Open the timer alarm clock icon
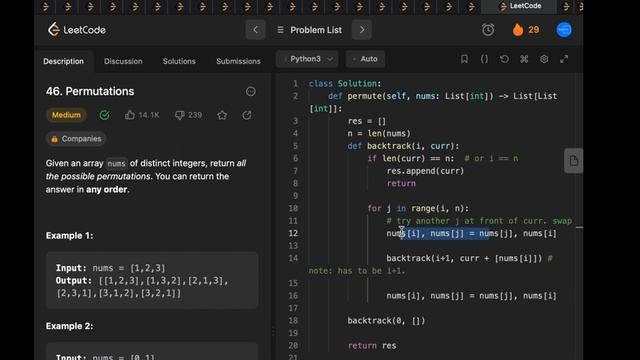640x360 pixels. pos(488,30)
